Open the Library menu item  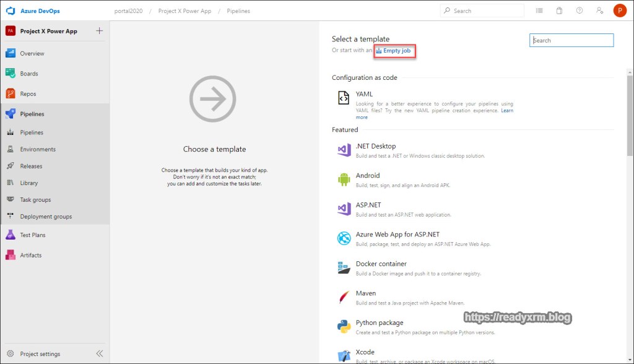pos(28,183)
